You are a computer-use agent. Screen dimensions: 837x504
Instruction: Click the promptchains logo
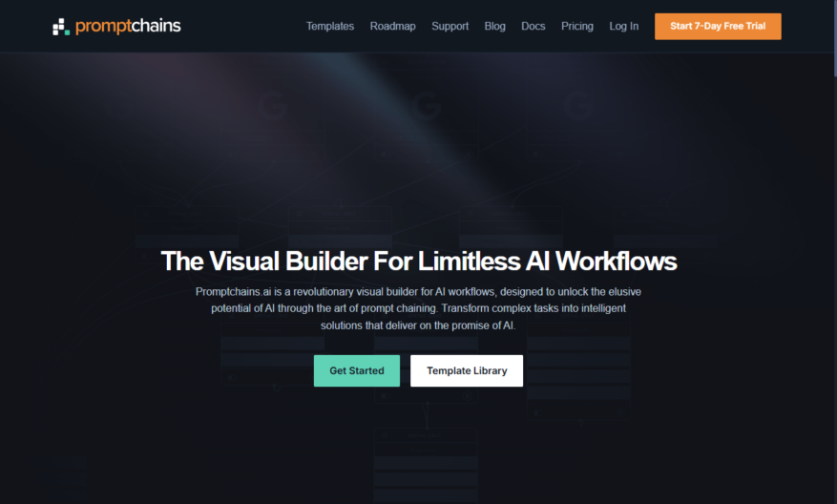[x=116, y=26]
